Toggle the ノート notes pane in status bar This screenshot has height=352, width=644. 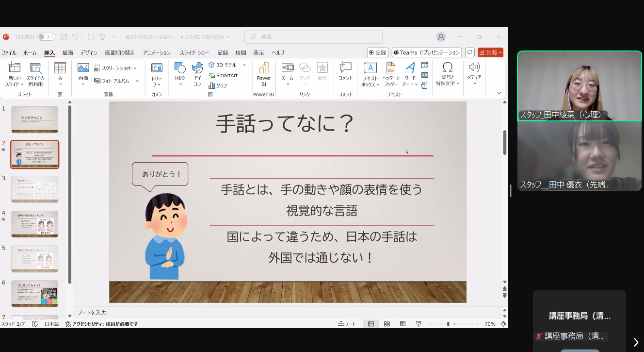click(347, 324)
